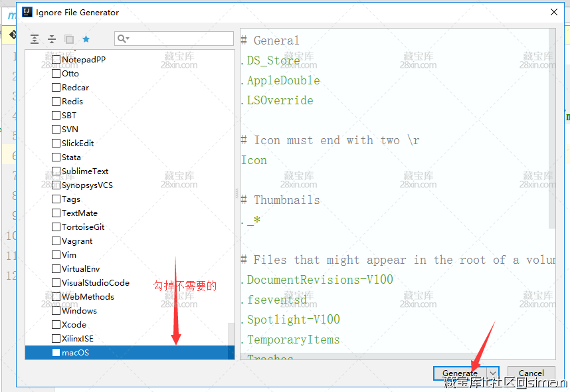The height and width of the screenshot is (392, 570).
Task: Select the TortoiseGit entry in list
Action: coord(83,227)
